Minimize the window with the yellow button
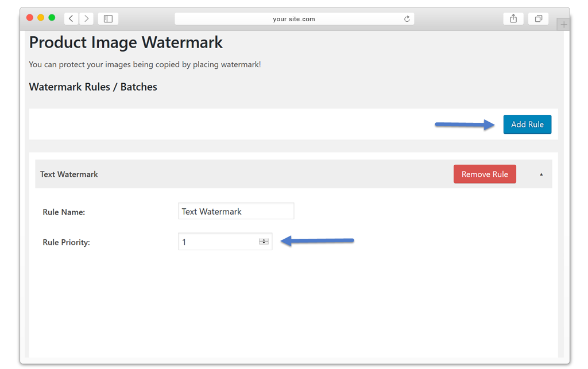Image resolution: width=588 pixels, height=369 pixels. pyautogui.click(x=41, y=18)
